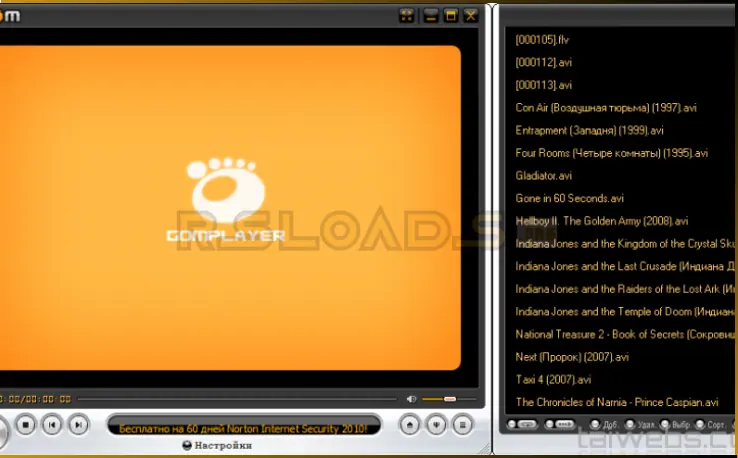Click the round down-arrow control panel button
Screen dimensions: 738x458
pyautogui.click(x=435, y=424)
